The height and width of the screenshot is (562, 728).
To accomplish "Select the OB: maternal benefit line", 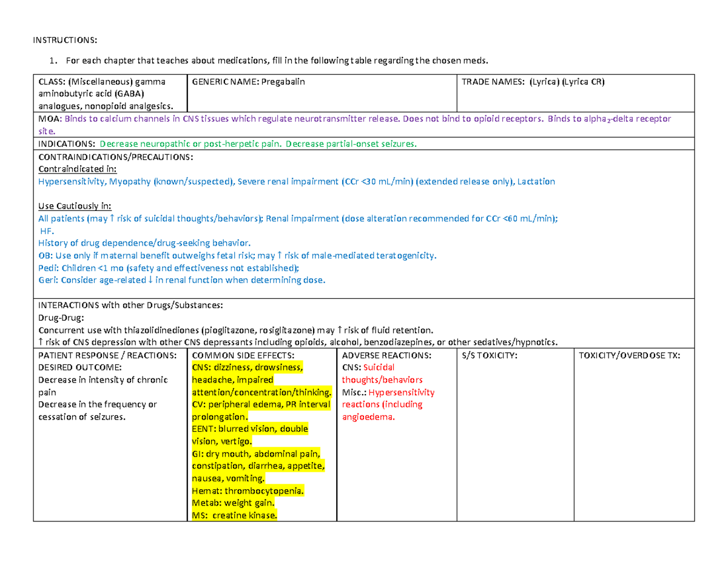I will click(237, 255).
